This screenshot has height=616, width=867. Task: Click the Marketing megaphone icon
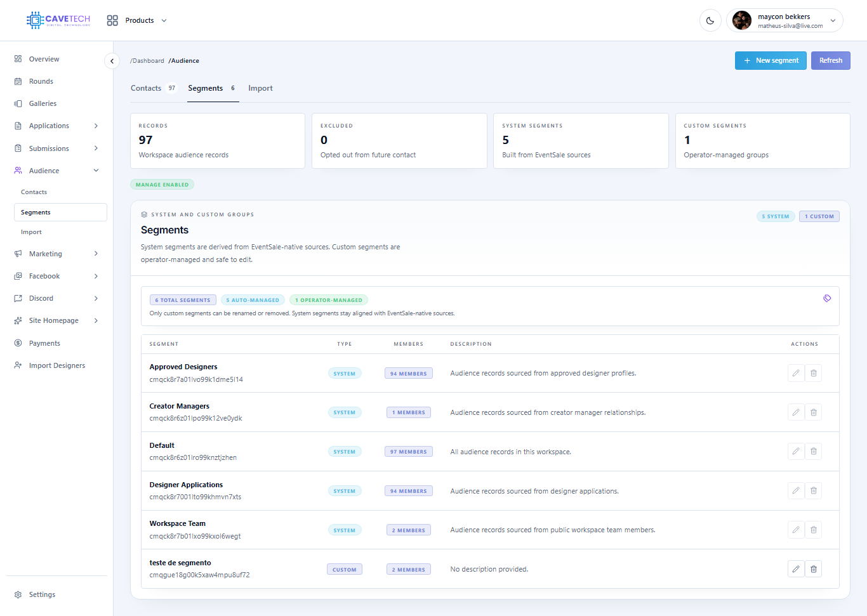[x=18, y=254]
